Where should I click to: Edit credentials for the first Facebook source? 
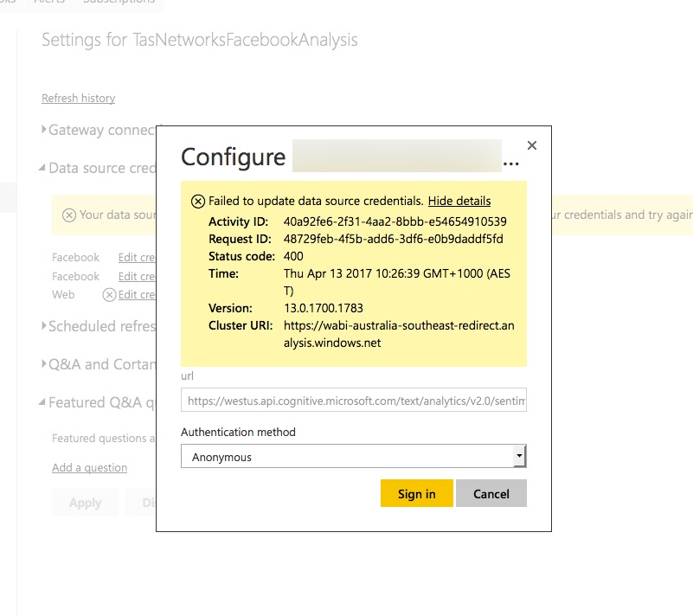137,257
